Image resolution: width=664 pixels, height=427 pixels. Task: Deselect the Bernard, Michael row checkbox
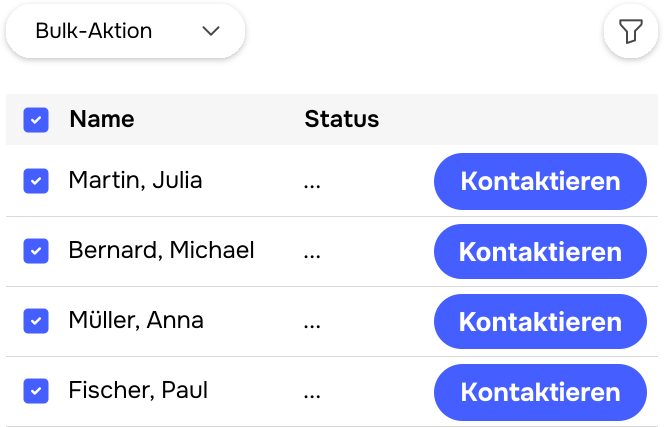click(36, 251)
